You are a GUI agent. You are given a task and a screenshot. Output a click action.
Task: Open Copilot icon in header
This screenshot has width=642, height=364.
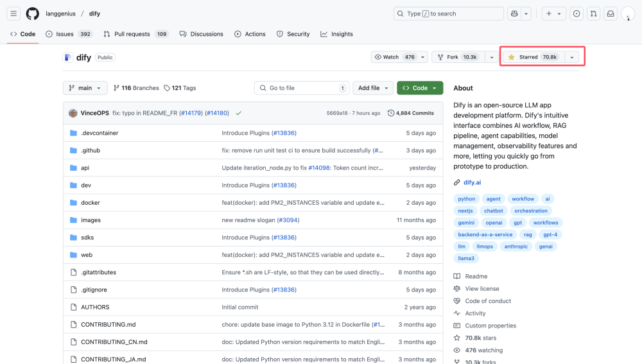(514, 13)
